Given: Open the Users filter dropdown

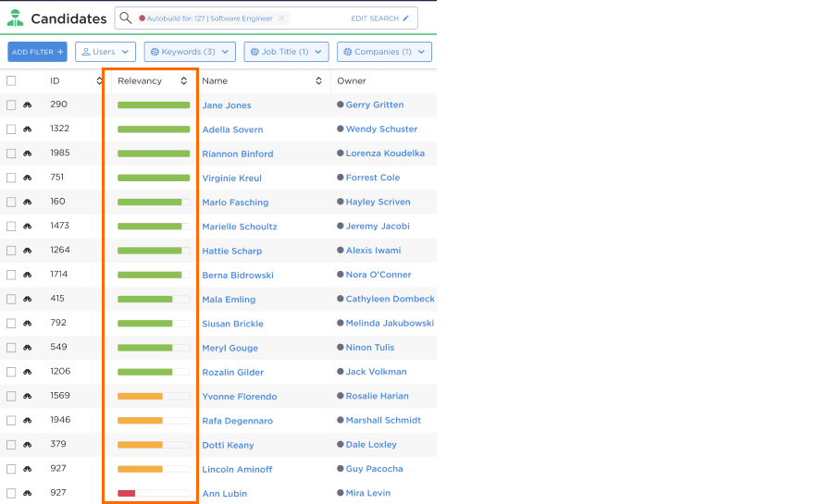Looking at the screenshot, I should click(105, 52).
